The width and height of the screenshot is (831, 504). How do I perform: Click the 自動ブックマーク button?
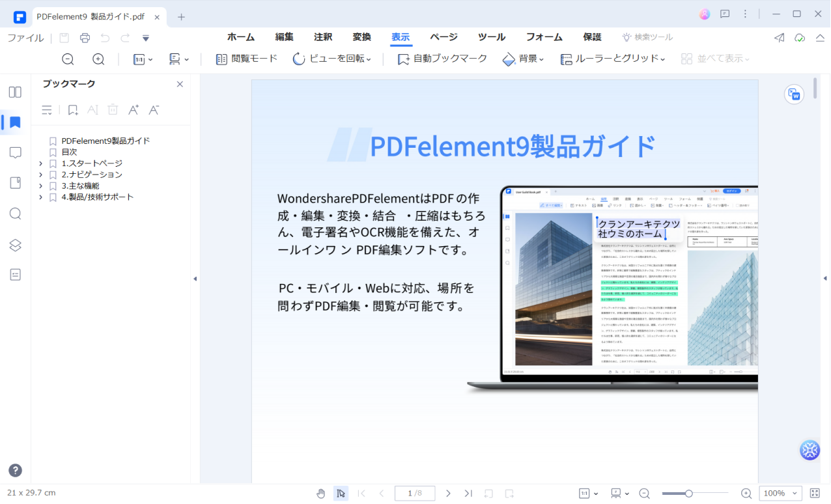[442, 59]
